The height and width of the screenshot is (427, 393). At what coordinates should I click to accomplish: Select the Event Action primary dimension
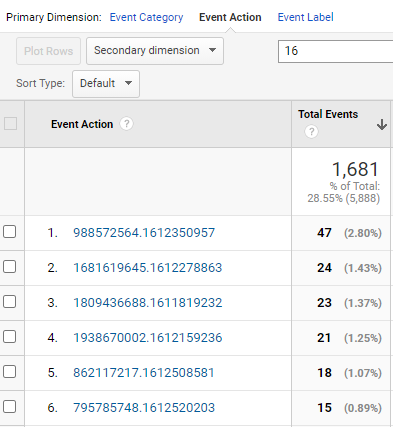tap(230, 17)
